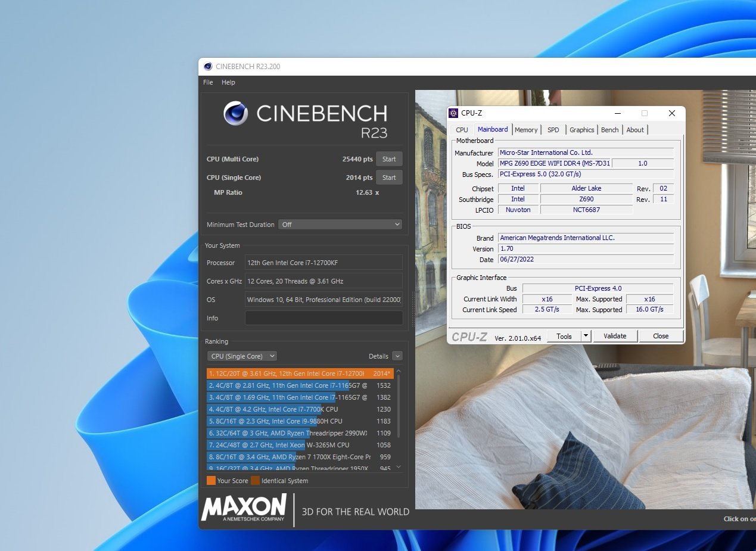The height and width of the screenshot is (551, 756).
Task: Switch to the CPU tab in CPU-Z
Action: pos(462,130)
